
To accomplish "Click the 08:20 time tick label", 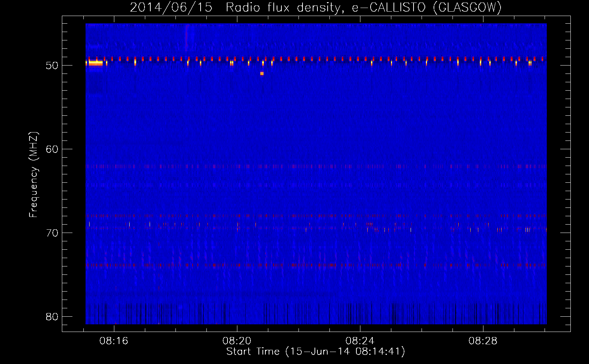I will pos(237,341).
